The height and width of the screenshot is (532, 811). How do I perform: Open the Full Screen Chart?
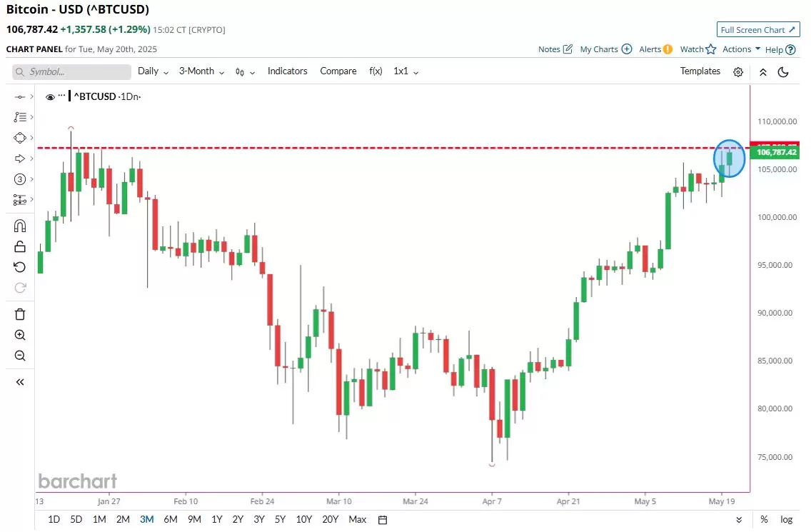click(x=757, y=30)
